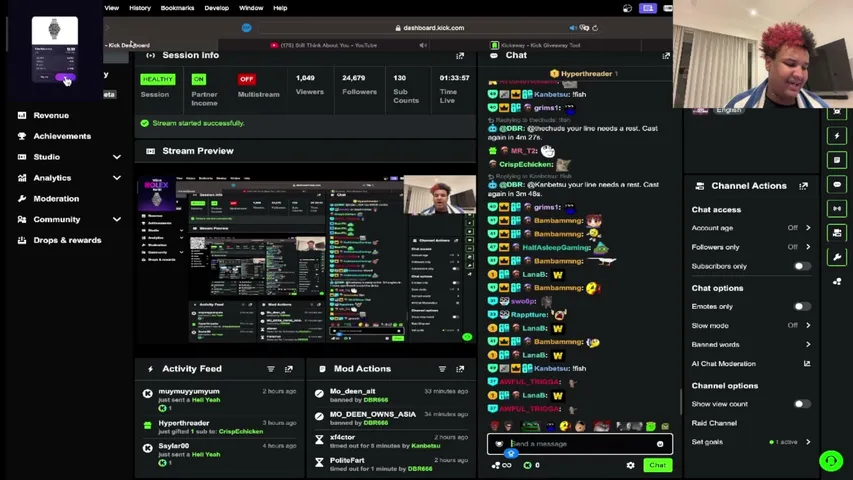
Task: Click the lightning activity icon in right toolbar
Action: pyautogui.click(x=837, y=136)
